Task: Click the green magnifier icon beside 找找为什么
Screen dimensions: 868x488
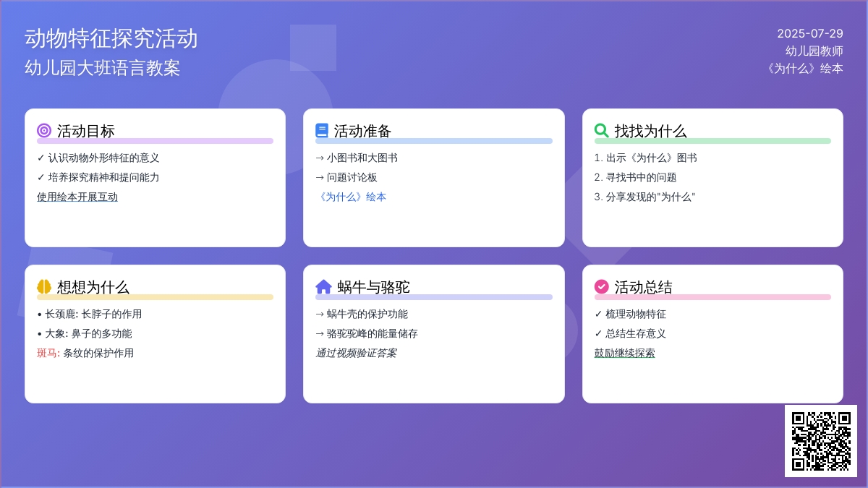Action: point(602,131)
